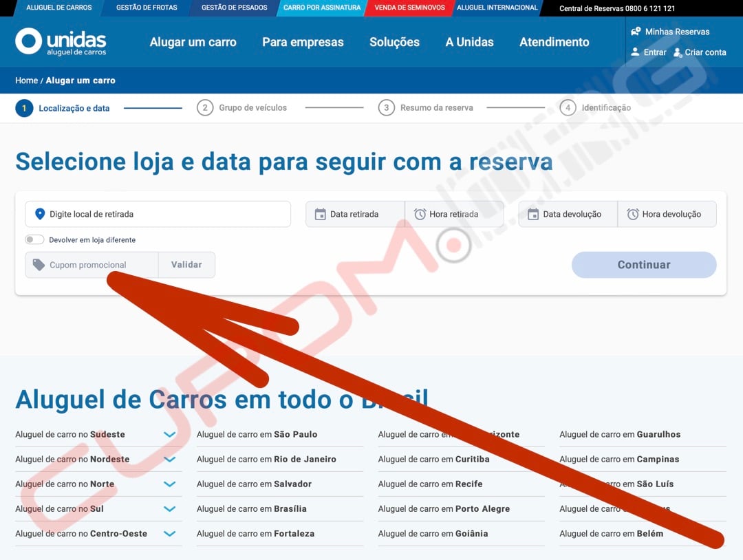
Task: Open Aluguel de carro em Brasília
Action: (x=252, y=509)
